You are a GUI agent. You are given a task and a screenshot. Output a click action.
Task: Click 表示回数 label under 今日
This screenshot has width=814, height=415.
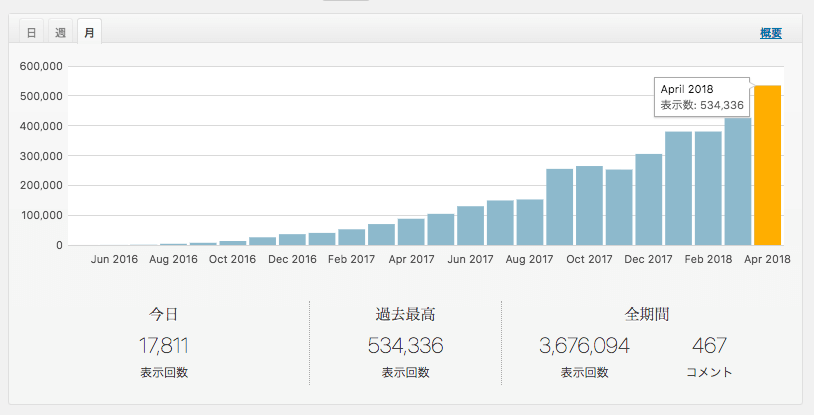coord(164,372)
